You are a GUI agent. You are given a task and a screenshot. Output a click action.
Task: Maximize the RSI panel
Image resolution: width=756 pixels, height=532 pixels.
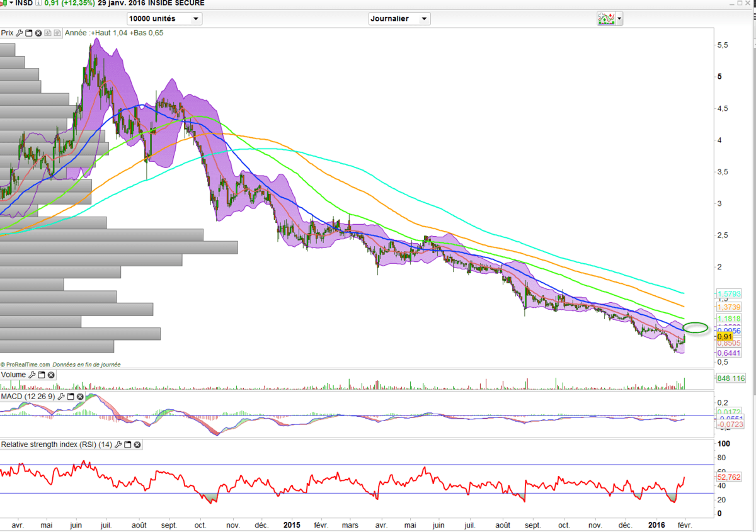click(x=128, y=444)
